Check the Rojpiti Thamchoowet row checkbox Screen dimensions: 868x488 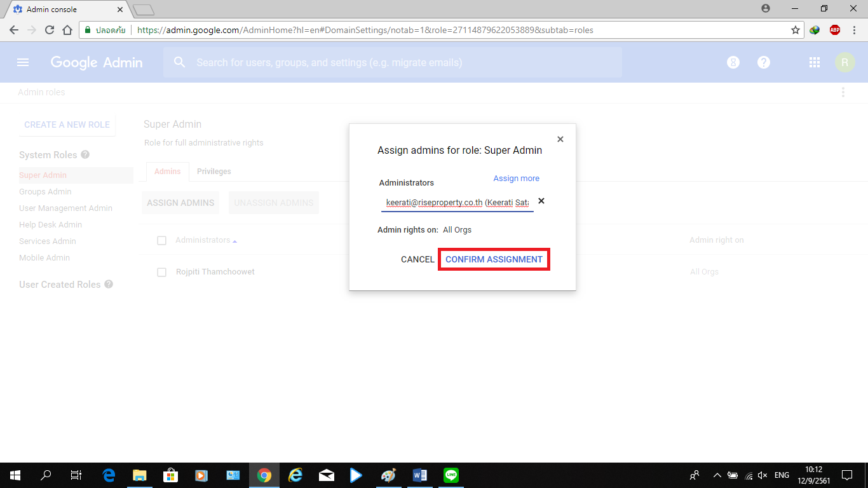(161, 272)
